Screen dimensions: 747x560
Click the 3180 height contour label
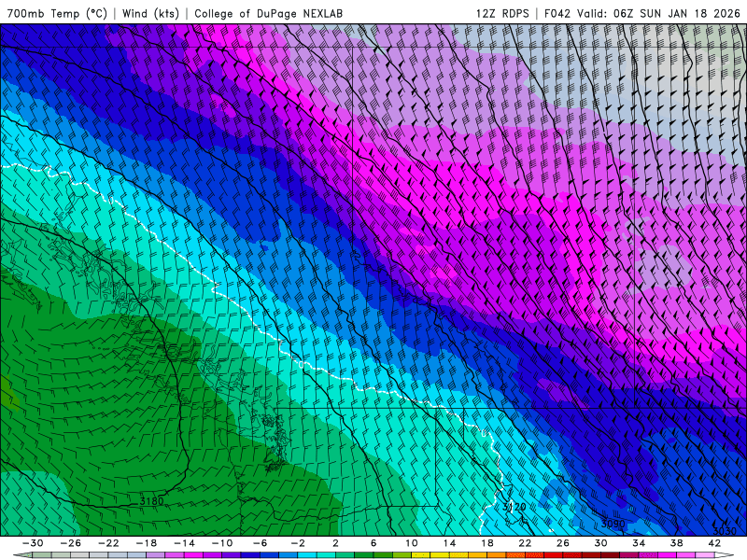click(152, 501)
